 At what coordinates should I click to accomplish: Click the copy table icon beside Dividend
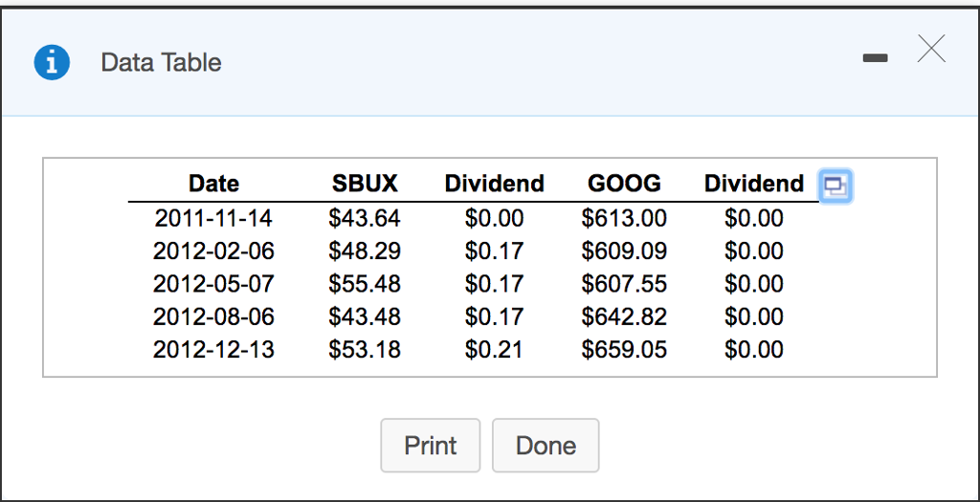[x=835, y=186]
